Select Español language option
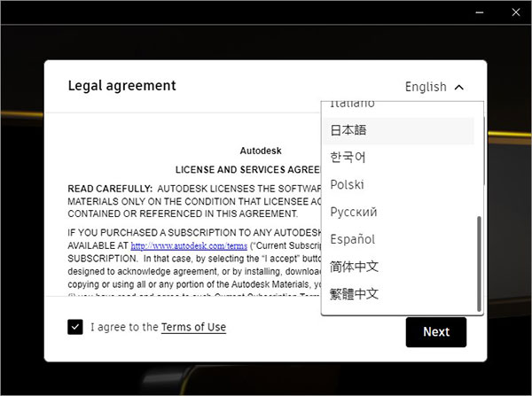This screenshot has width=532, height=396. [398, 239]
